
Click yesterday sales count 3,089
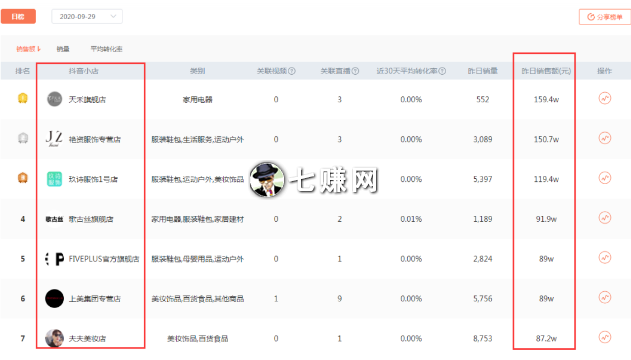(483, 139)
